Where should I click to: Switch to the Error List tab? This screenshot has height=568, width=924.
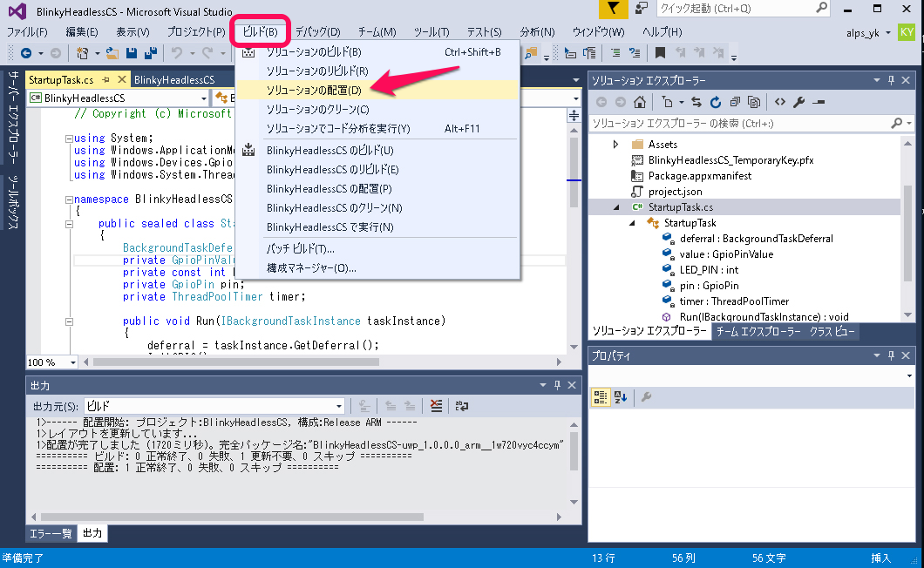pos(51,533)
